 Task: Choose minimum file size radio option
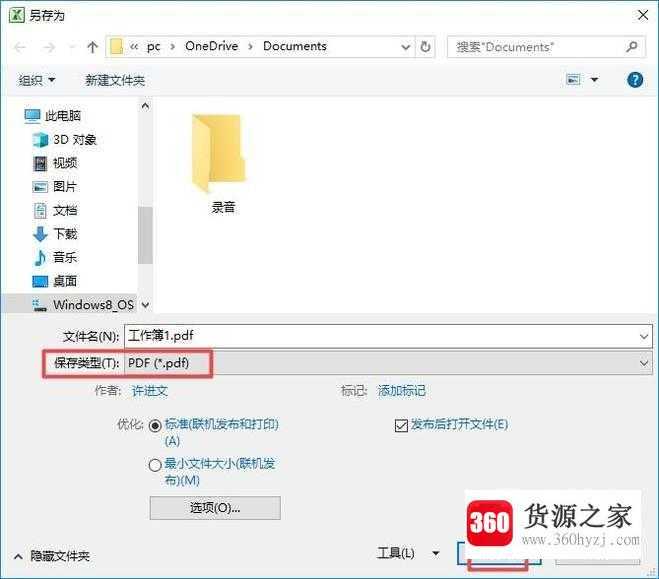pos(155,465)
